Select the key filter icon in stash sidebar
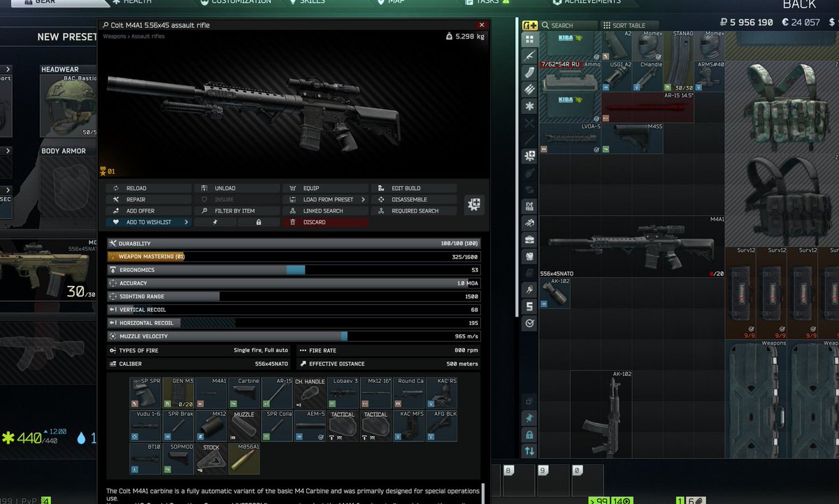Viewport: 839px width, 504px height. 529,289
